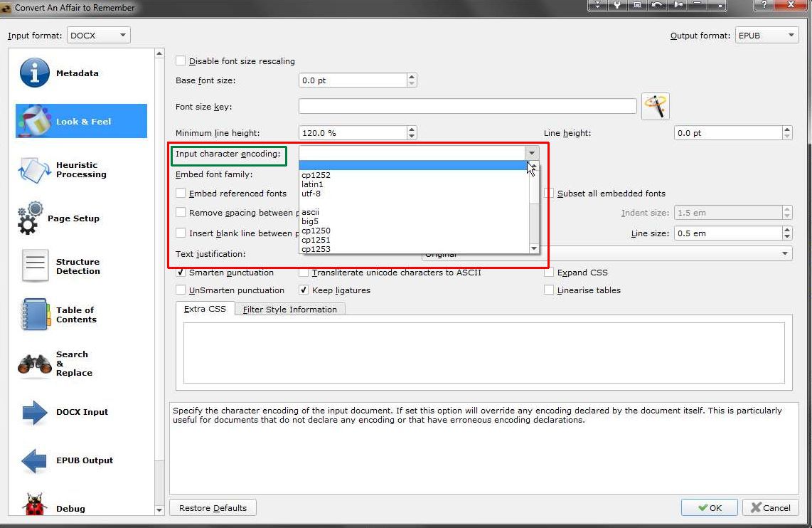Screen dimensions: 812x528
Task: Open the Input format dropdown
Action: 98,36
